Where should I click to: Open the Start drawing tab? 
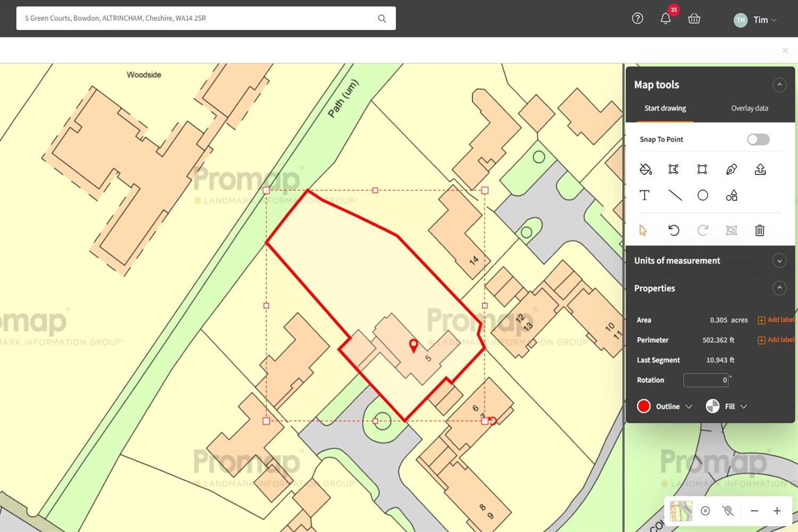point(665,108)
